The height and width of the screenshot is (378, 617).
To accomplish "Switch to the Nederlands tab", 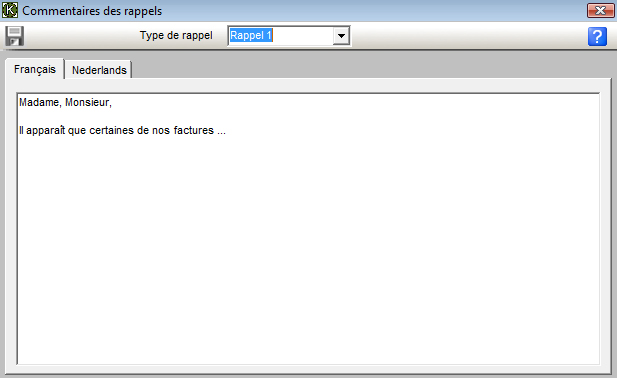I will [x=99, y=70].
